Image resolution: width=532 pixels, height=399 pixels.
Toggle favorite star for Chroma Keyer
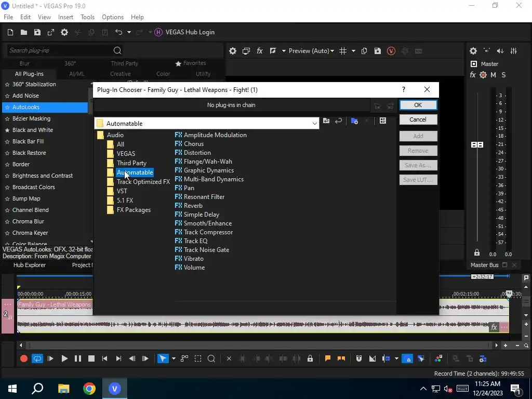[7, 233]
